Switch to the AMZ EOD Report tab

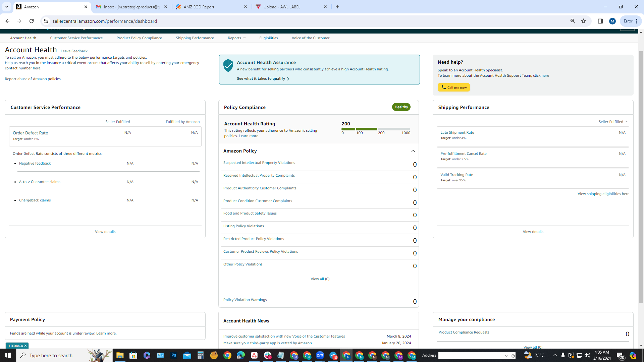pos(211,7)
